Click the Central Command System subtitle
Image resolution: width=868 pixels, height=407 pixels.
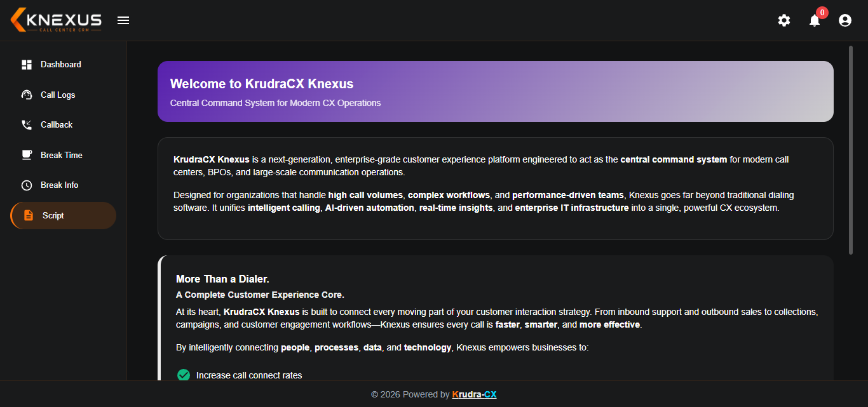pos(275,103)
